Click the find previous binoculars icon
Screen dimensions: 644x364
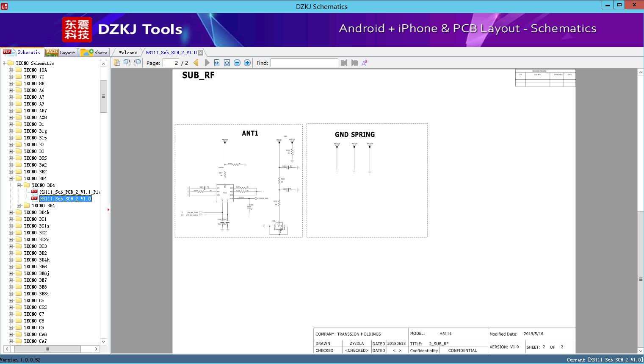tap(344, 63)
